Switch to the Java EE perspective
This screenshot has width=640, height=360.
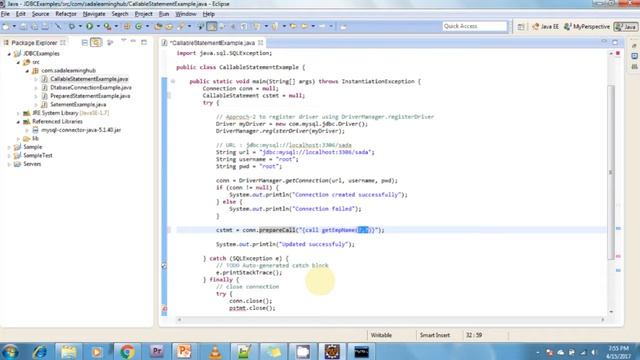coord(545,27)
